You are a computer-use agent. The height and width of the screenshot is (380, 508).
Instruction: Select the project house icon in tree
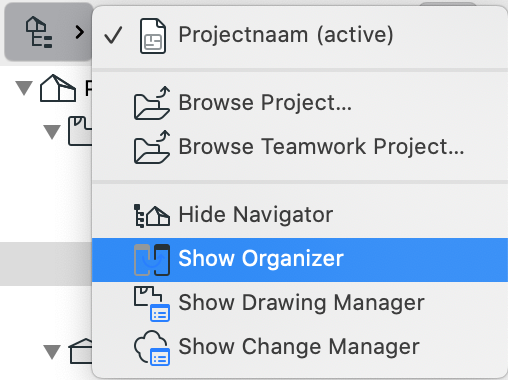[58, 88]
